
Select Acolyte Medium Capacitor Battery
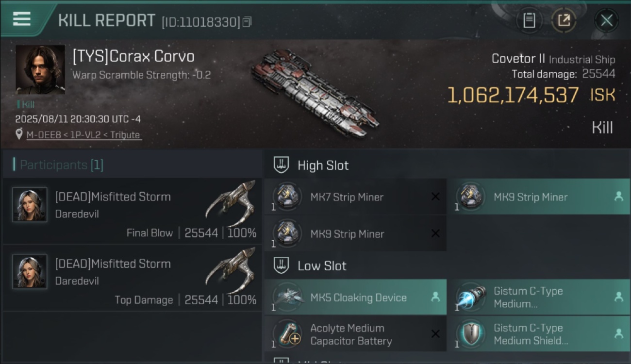coord(356,334)
